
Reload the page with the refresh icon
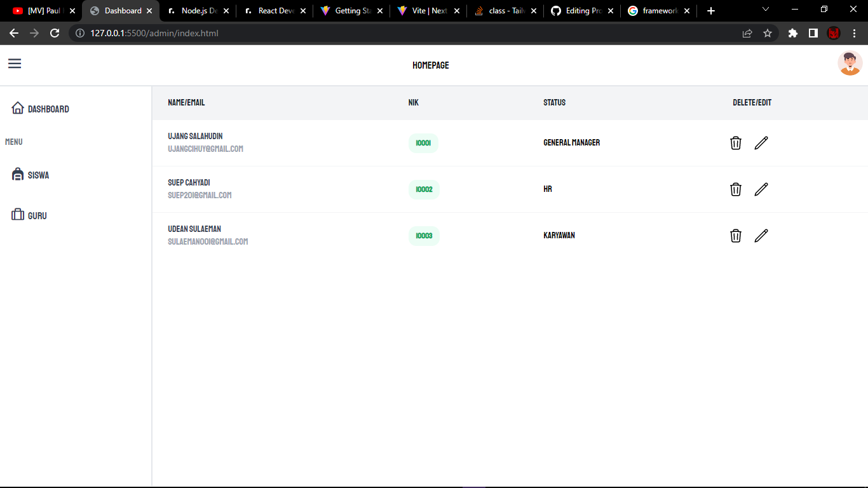click(x=54, y=33)
